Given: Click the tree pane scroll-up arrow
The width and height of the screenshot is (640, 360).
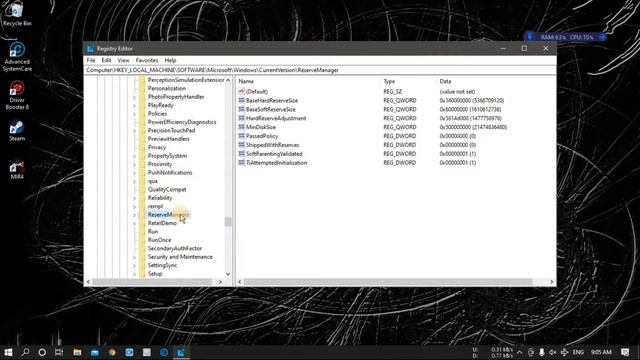Looking at the screenshot, I should 228,80.
